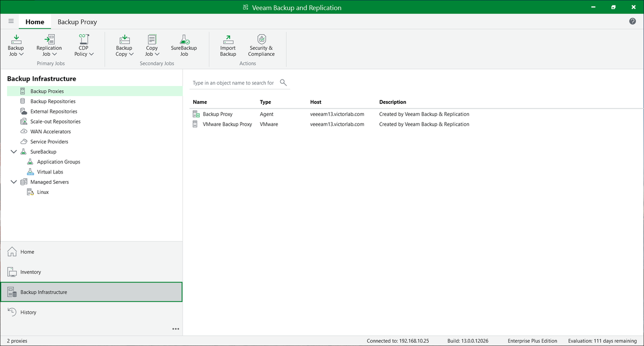The height and width of the screenshot is (346, 644).
Task: Switch to the Backup Proxy ribbon tab
Action: [77, 22]
